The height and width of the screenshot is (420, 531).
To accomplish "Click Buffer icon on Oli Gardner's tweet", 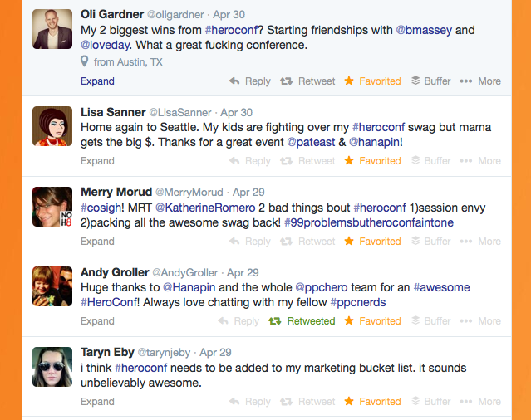I will point(415,81).
